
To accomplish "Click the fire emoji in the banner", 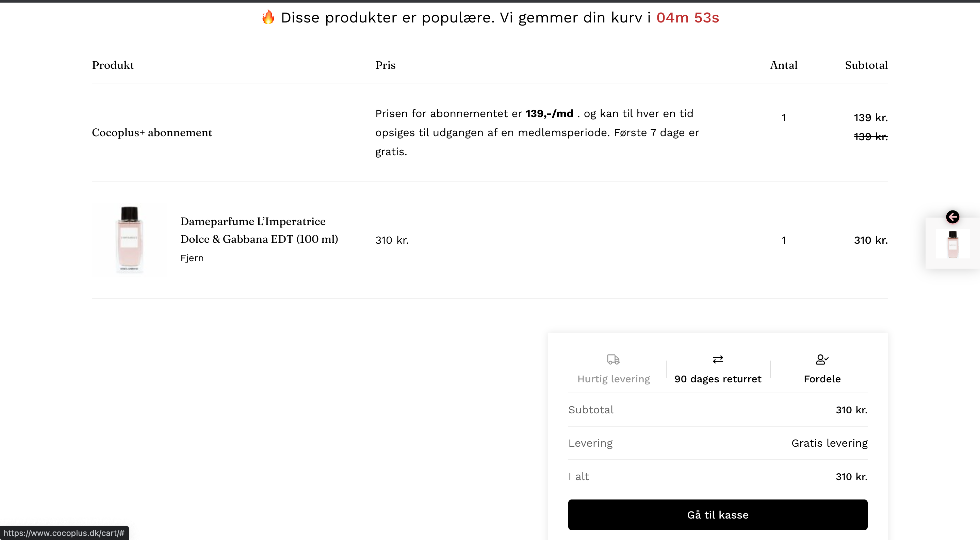I will [268, 17].
